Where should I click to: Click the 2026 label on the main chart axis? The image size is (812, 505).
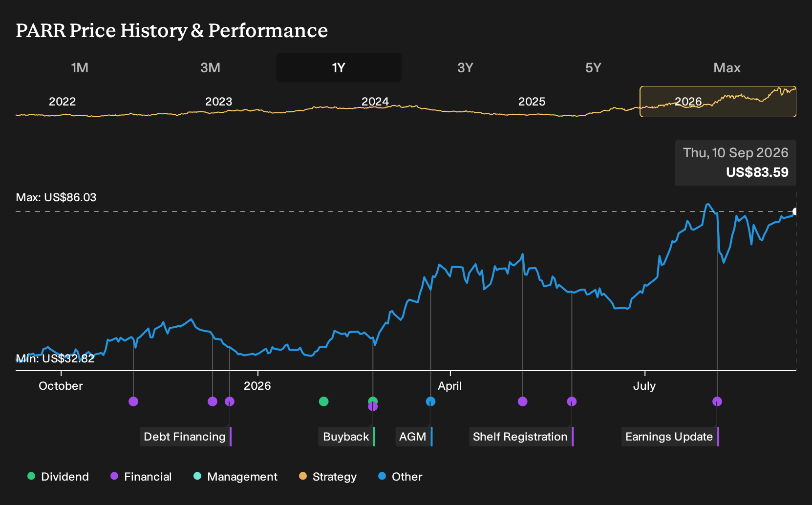(x=257, y=386)
